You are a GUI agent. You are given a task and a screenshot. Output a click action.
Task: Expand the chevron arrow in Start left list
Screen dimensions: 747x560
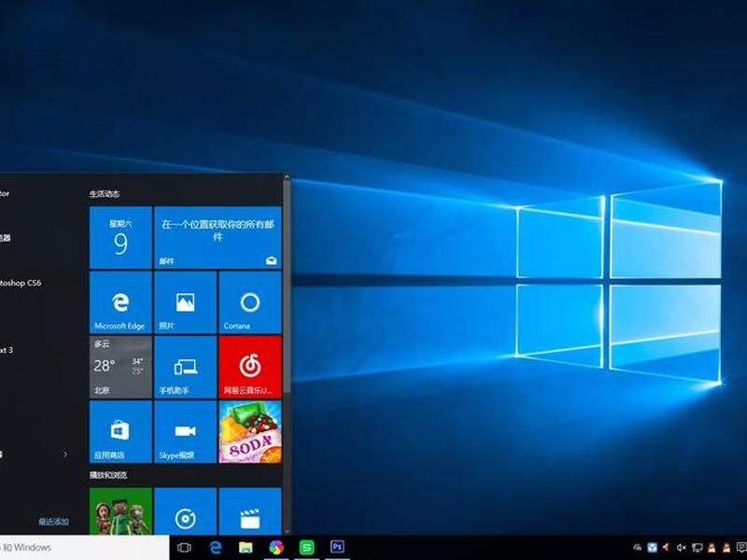tap(65, 455)
